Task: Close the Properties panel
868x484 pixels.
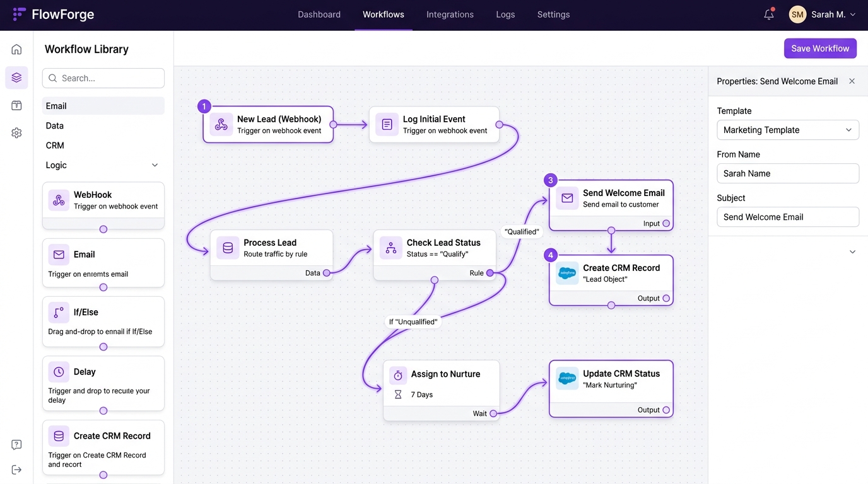Action: (852, 81)
